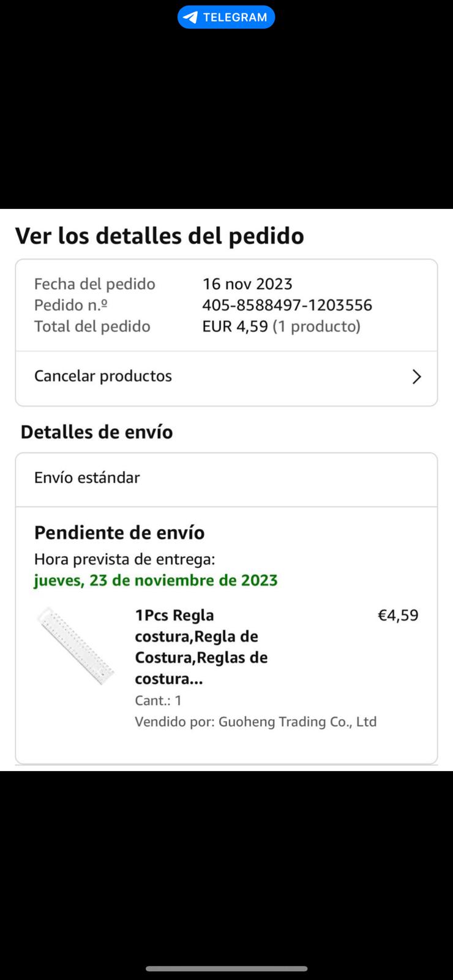Tap the order date 16 nov 2023

point(247,284)
